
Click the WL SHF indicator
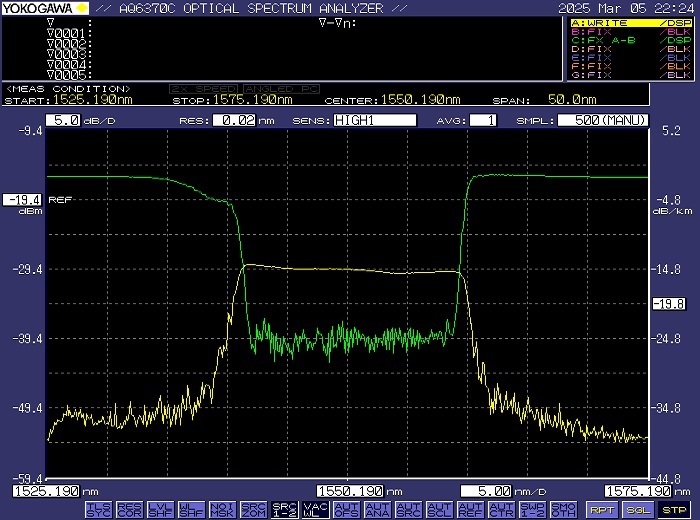(x=191, y=509)
